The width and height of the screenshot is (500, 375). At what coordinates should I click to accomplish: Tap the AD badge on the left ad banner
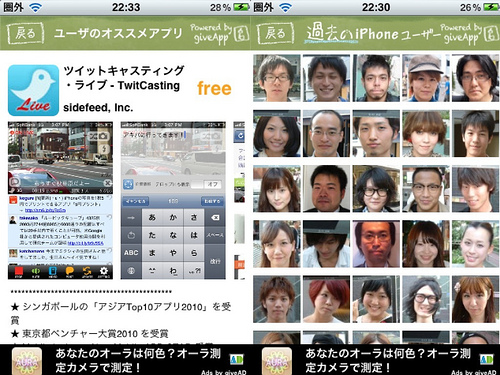[236, 359]
